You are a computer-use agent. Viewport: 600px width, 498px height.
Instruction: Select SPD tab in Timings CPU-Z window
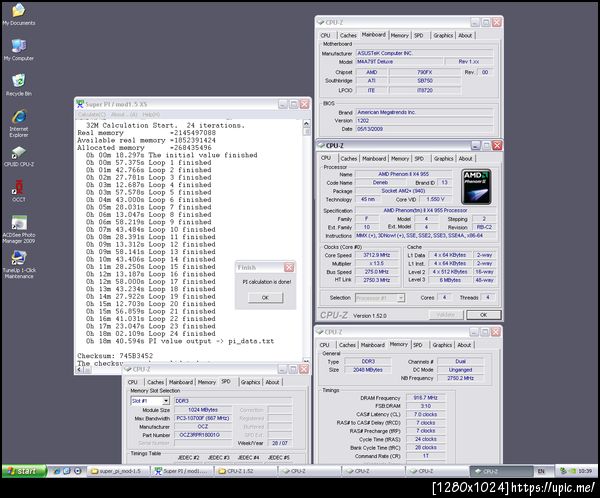pos(418,345)
